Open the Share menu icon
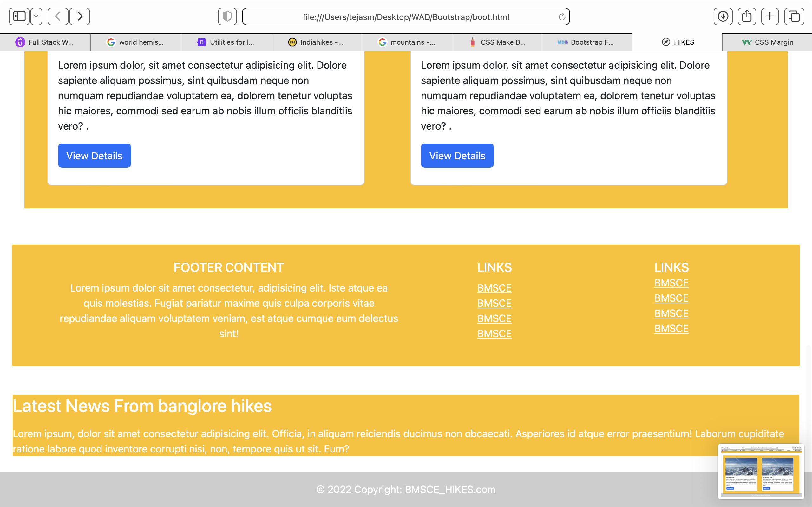This screenshot has width=812, height=507. coord(747,16)
